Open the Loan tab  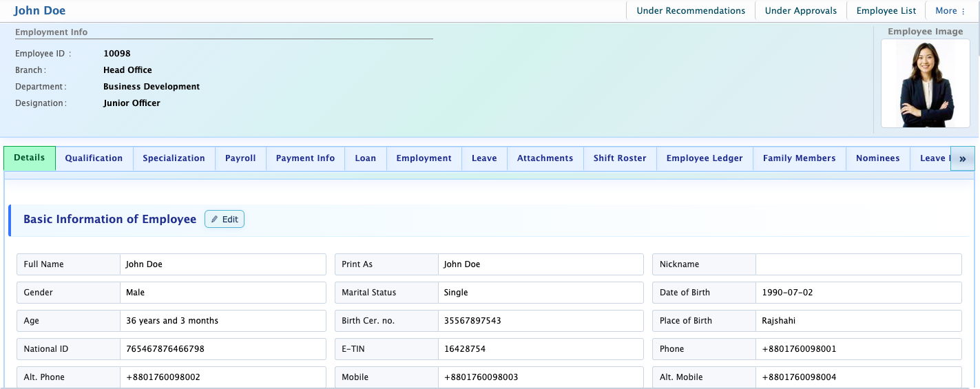pos(366,158)
